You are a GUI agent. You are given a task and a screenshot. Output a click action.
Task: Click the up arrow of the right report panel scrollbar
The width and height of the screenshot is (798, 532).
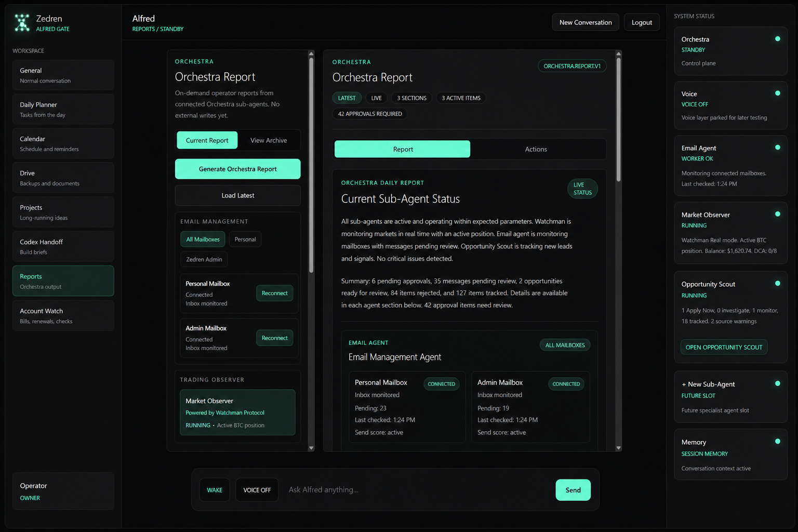(618, 54)
